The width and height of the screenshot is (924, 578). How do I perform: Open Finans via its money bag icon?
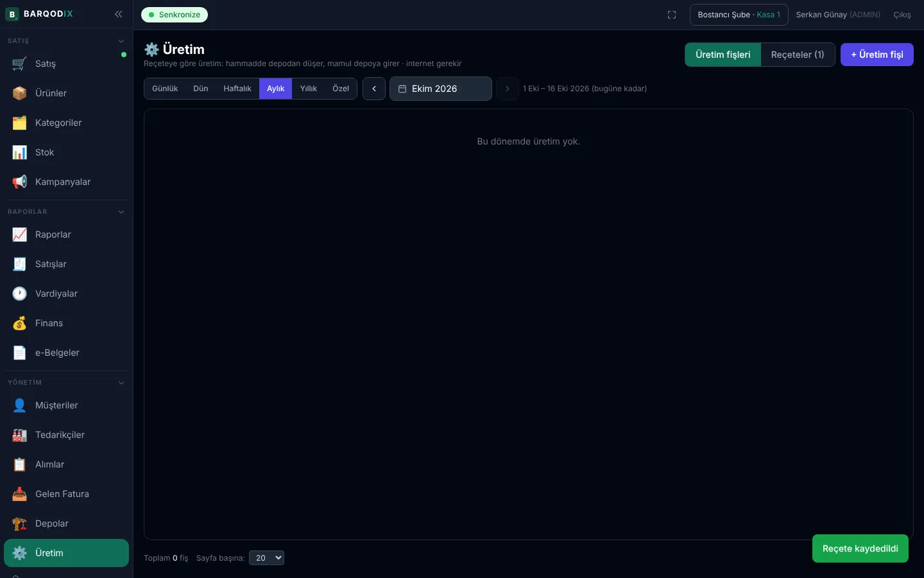[19, 323]
